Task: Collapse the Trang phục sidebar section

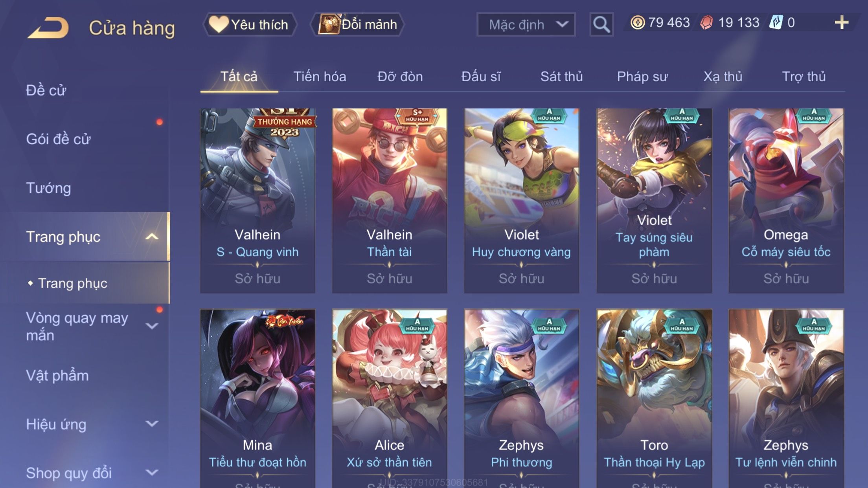Action: tap(152, 237)
